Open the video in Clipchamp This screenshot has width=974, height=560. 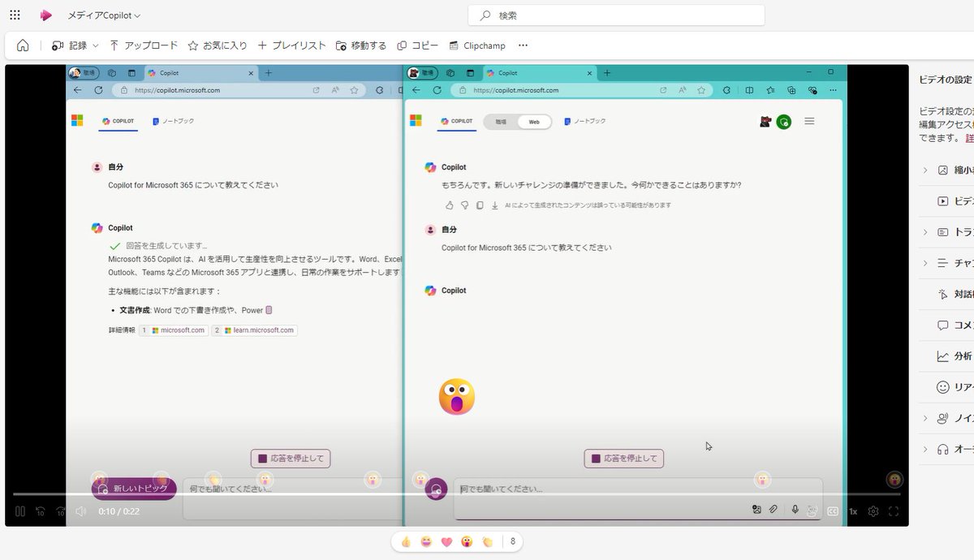tap(478, 45)
